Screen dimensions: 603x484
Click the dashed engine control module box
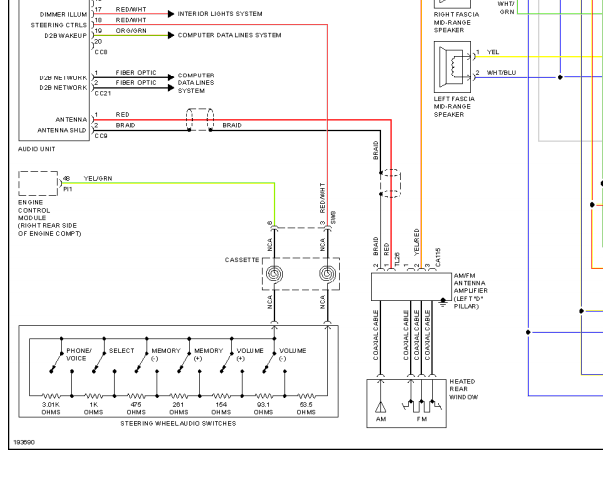(x=38, y=183)
